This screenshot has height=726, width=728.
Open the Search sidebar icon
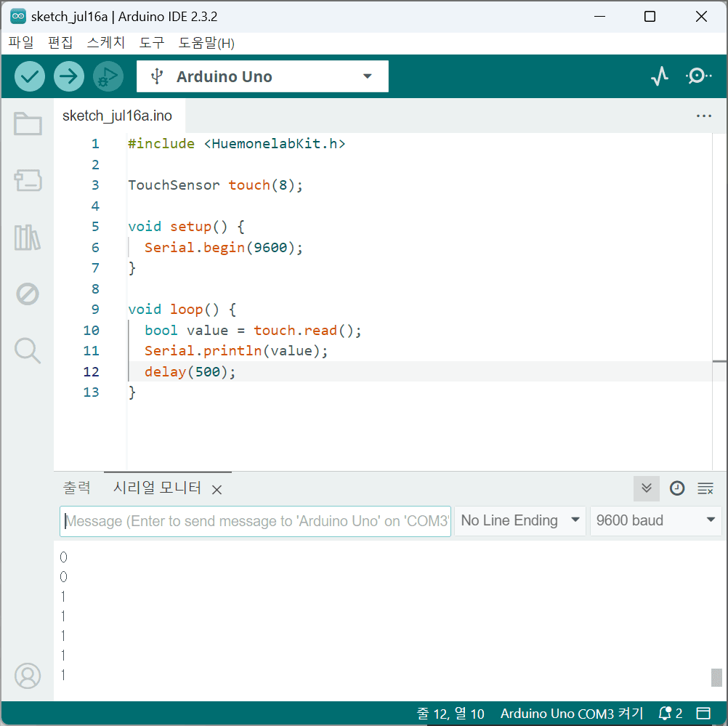pos(28,350)
